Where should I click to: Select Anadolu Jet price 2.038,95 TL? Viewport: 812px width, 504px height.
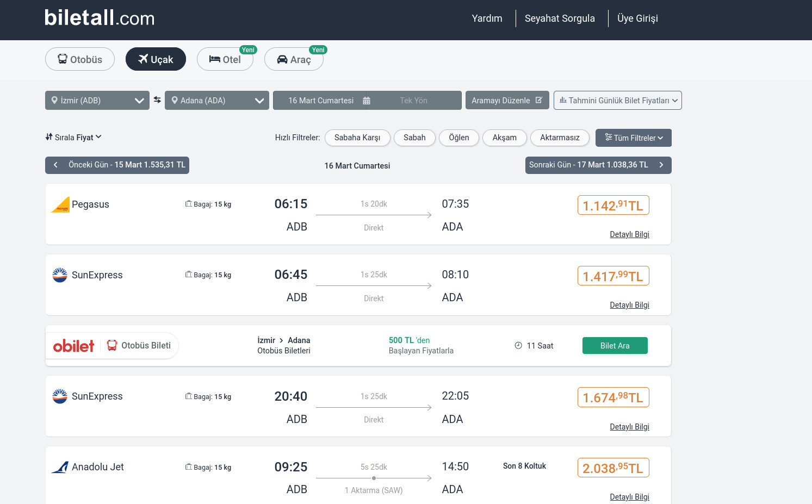(613, 468)
